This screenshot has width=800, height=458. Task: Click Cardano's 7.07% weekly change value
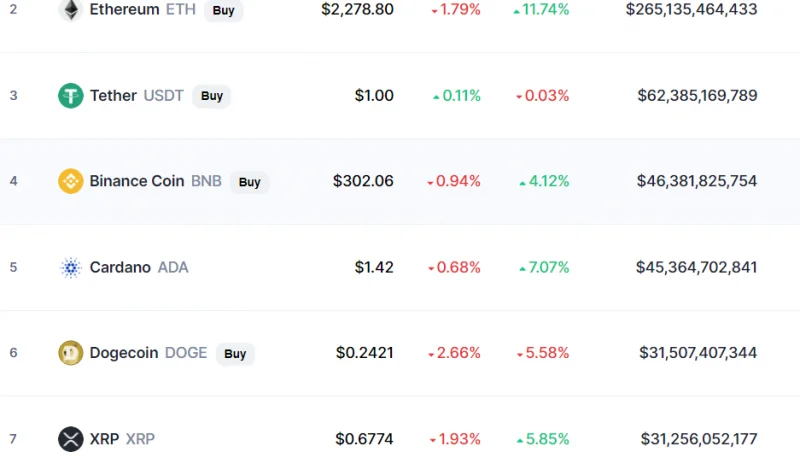[544, 267]
